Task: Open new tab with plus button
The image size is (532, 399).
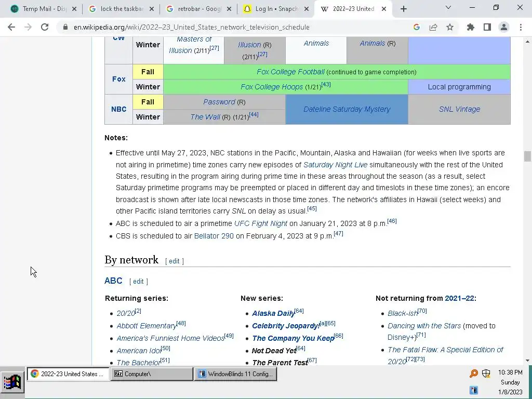Action: (x=403, y=9)
